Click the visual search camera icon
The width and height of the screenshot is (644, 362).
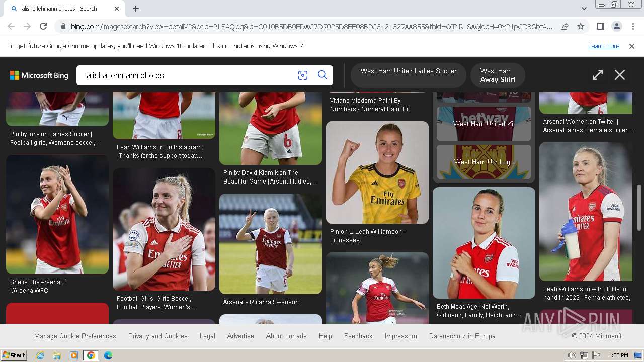[303, 75]
